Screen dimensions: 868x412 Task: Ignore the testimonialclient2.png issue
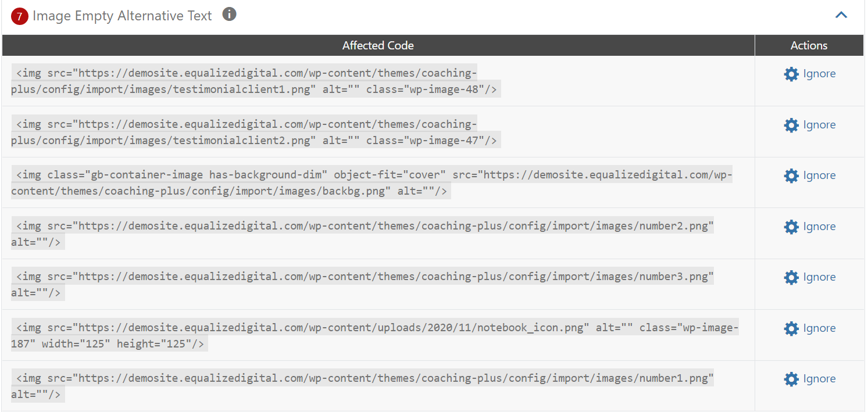820,125
